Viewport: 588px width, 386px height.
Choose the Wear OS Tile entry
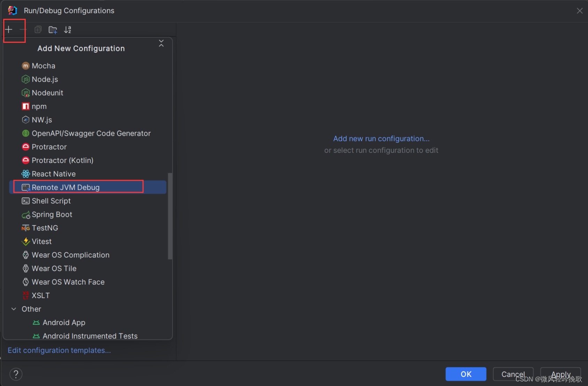tap(88, 268)
